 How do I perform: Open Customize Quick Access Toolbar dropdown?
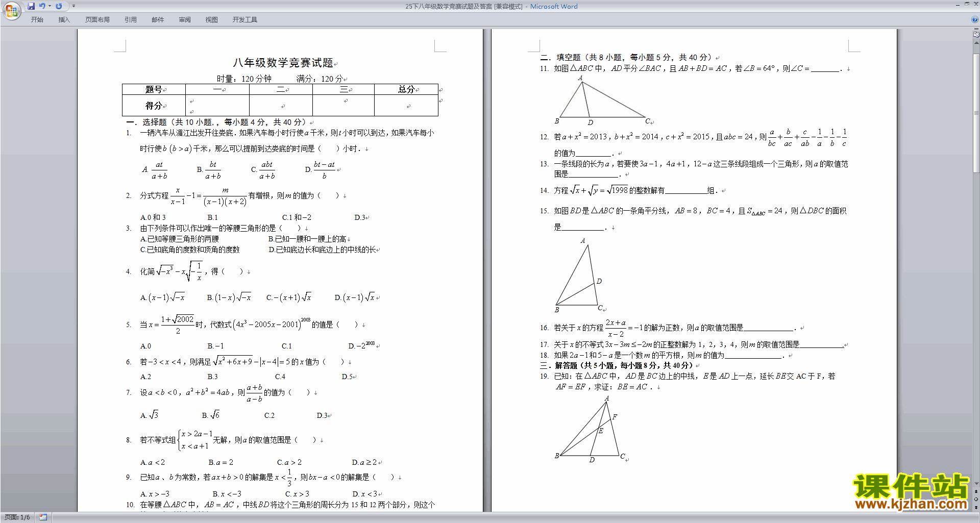(x=73, y=6)
